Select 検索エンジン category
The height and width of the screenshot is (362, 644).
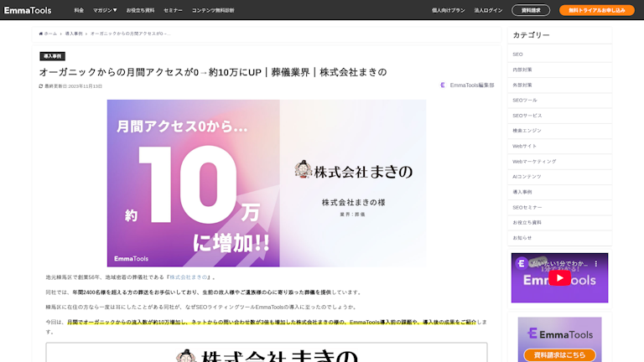coord(559,131)
